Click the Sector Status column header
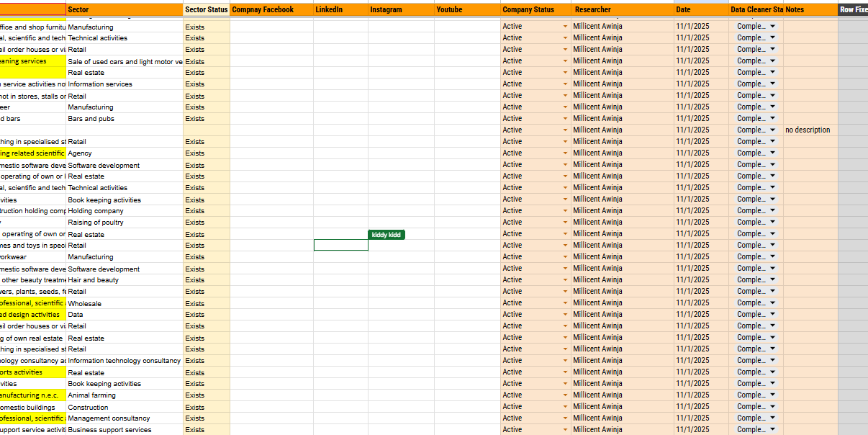The width and height of the screenshot is (868, 435). point(206,9)
